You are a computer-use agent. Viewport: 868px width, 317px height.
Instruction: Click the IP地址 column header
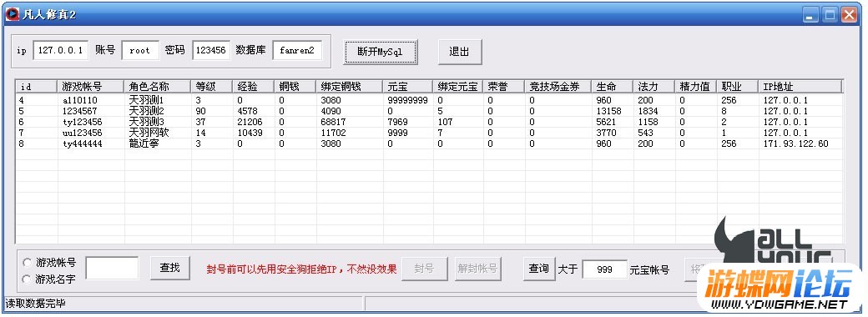pyautogui.click(x=800, y=86)
